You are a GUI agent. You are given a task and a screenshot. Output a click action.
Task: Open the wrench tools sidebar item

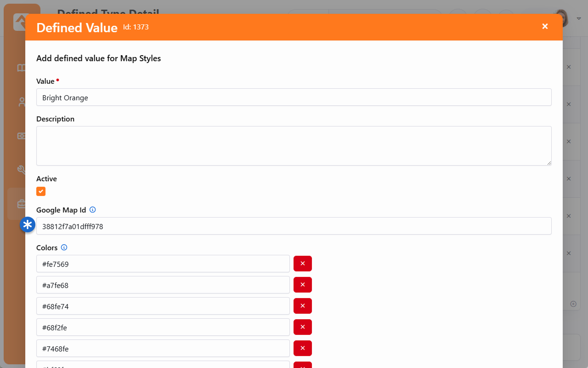click(22, 170)
